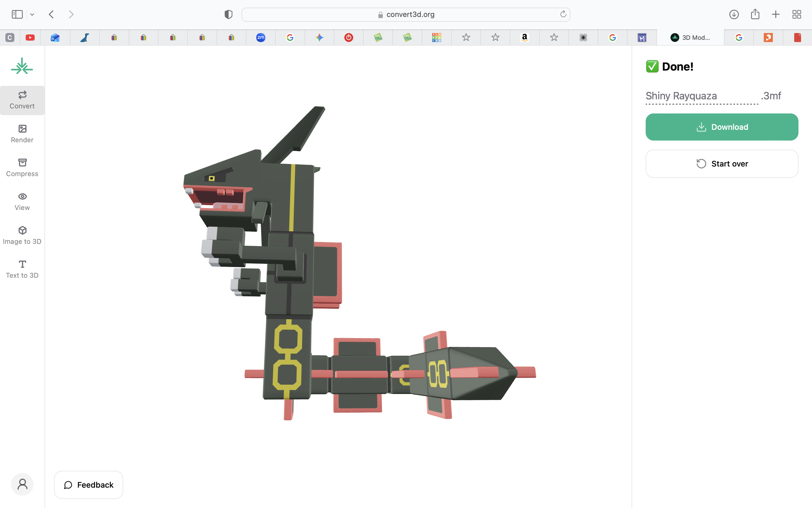Image resolution: width=812 pixels, height=508 pixels.
Task: Click the .3mf extension label
Action: point(771,96)
